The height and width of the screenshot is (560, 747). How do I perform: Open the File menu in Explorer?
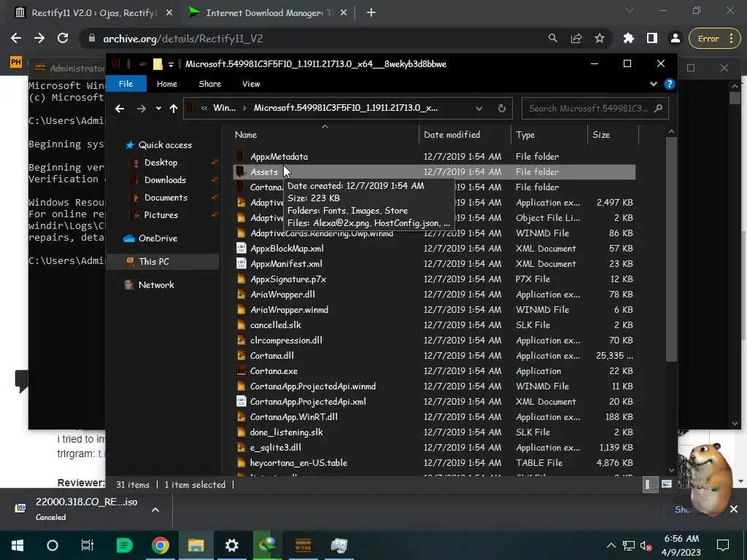pos(125,84)
